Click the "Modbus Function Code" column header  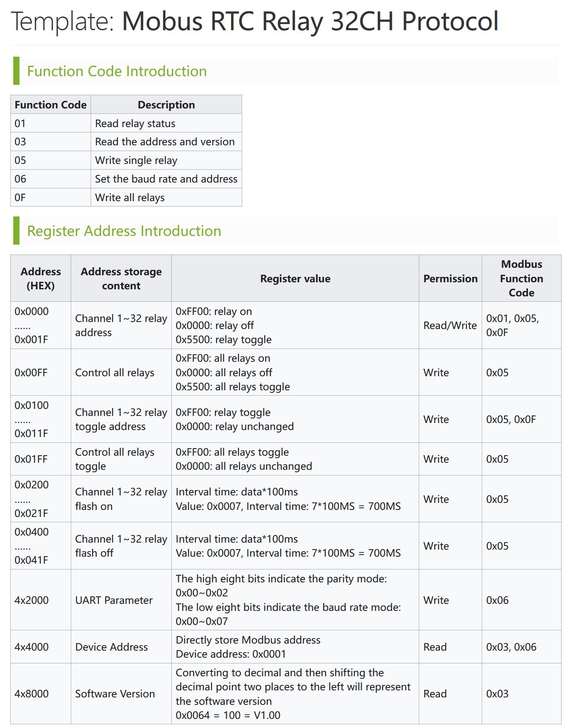(x=521, y=279)
